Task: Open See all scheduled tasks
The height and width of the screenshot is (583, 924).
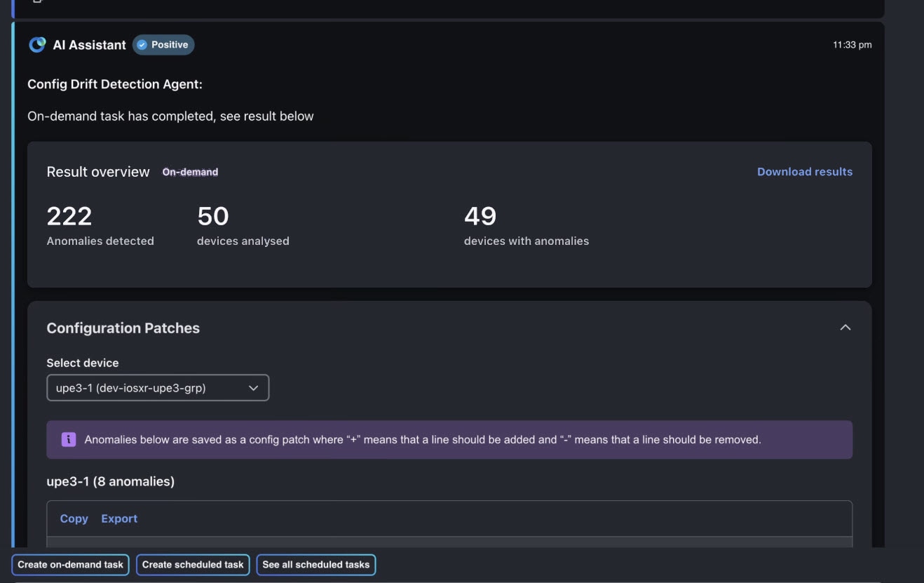Action: point(316,565)
